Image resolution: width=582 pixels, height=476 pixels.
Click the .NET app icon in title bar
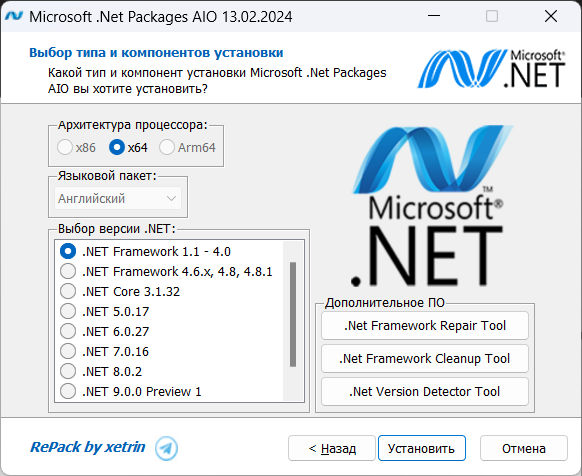pyautogui.click(x=14, y=16)
